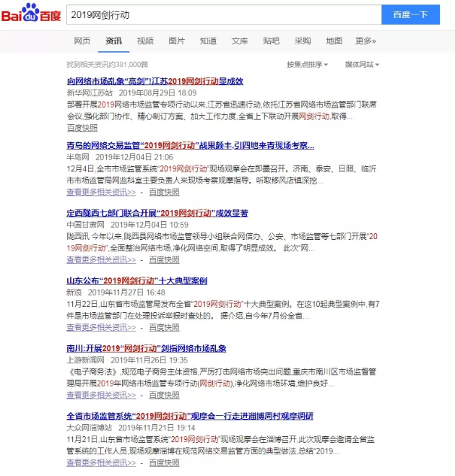The height and width of the screenshot is (476, 455).
Task: Click 查看更多相关资讯 under the 半岛网 result
Action: [x=101, y=192]
